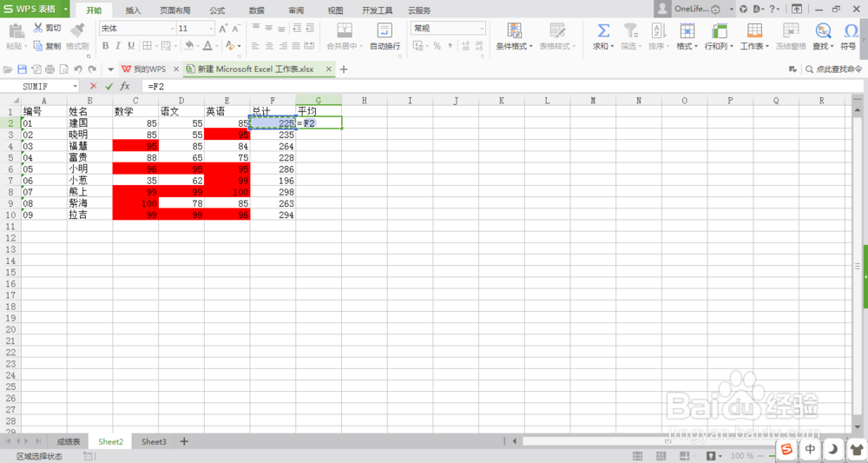Click the Redo arrow icon

click(x=92, y=69)
